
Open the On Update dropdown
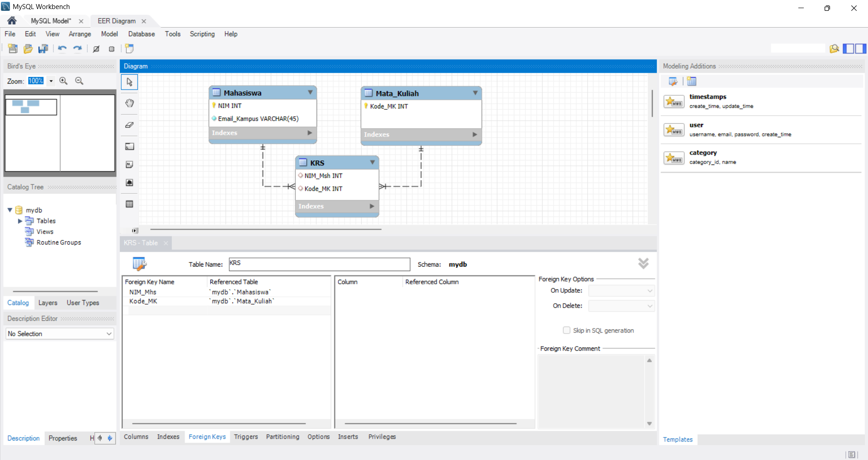(x=621, y=291)
